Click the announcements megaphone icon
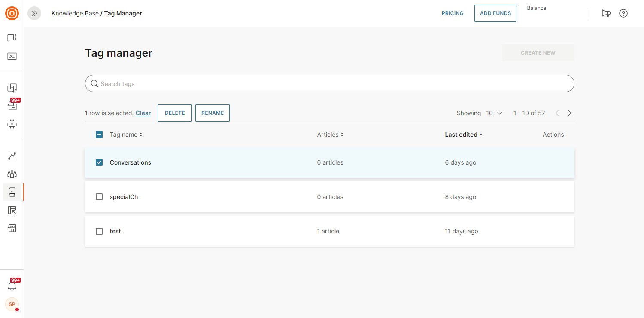This screenshot has height=318, width=644. tap(606, 13)
